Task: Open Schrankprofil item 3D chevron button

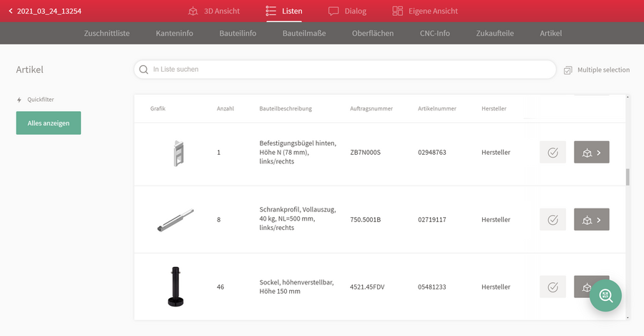Action: pos(592,220)
